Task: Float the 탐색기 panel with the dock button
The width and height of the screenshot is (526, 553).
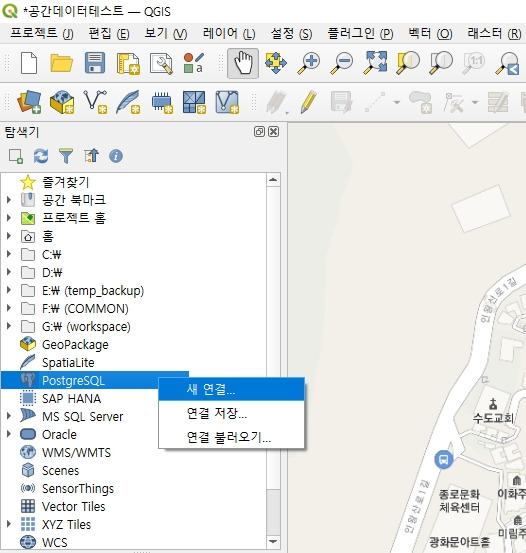Action: [259, 132]
